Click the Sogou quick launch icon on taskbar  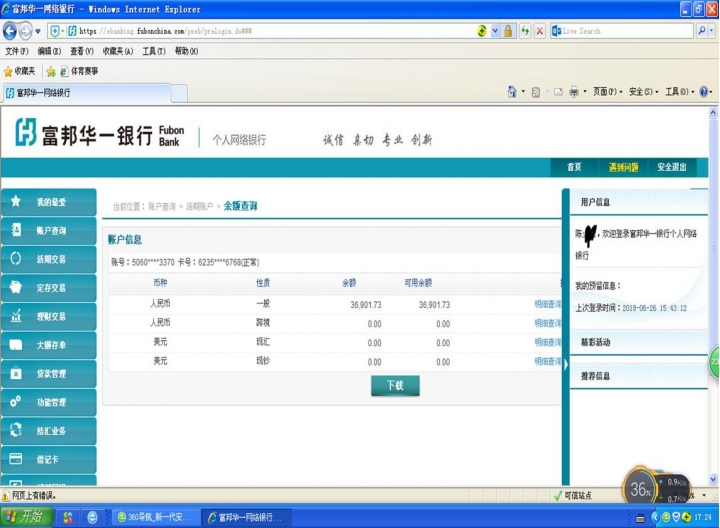point(68,518)
